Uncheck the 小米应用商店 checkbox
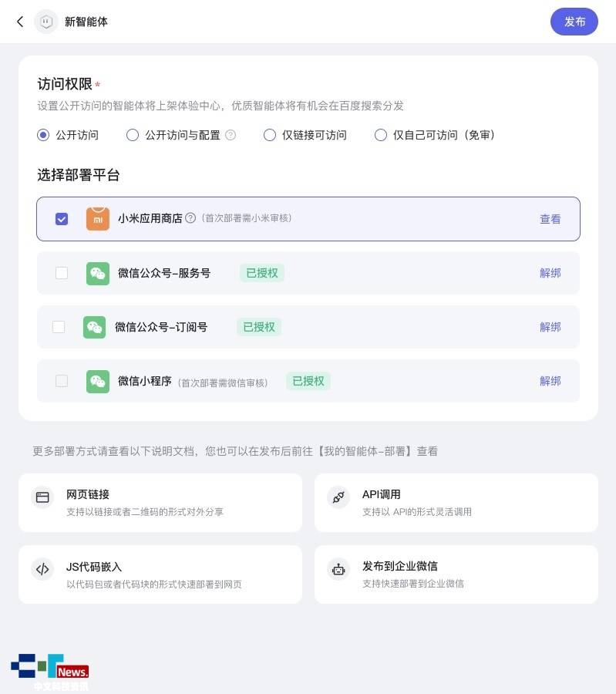 (62, 219)
